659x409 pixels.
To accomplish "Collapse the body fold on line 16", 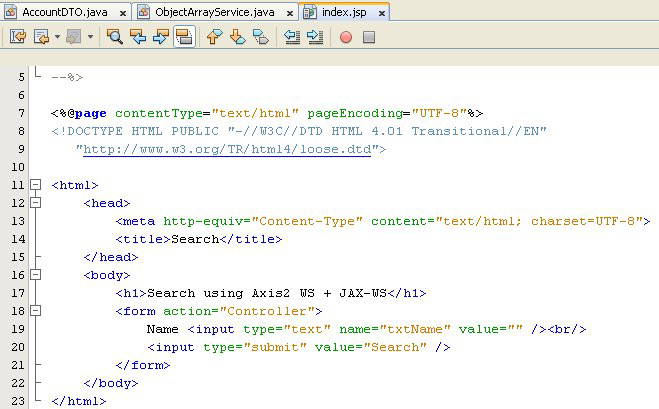I will pos(36,274).
